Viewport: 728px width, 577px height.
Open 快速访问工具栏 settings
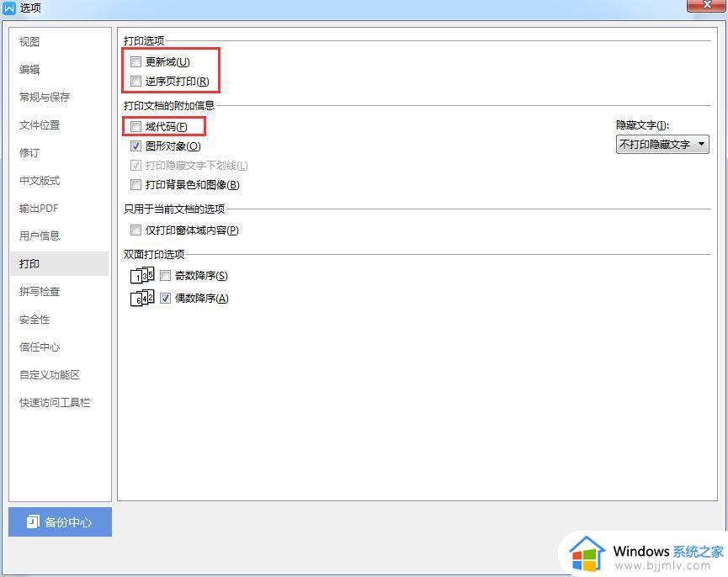(x=59, y=403)
